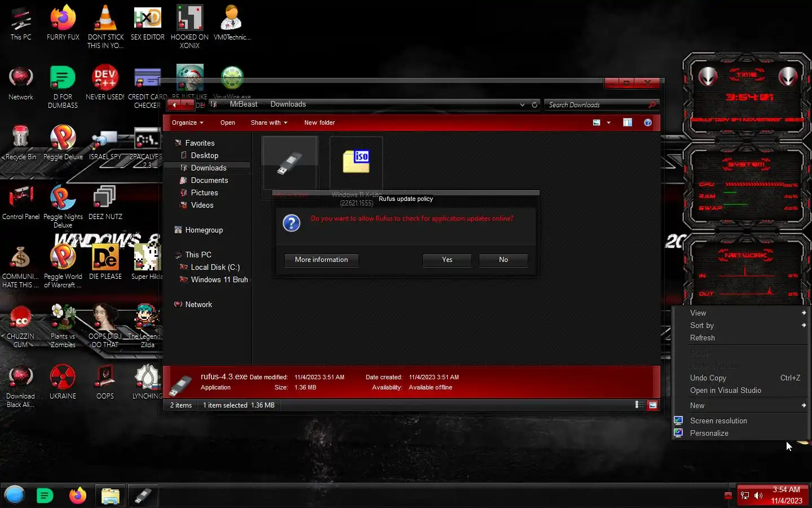Open the green chat app on taskbar
Image resolution: width=812 pixels, height=508 pixels.
coord(45,496)
